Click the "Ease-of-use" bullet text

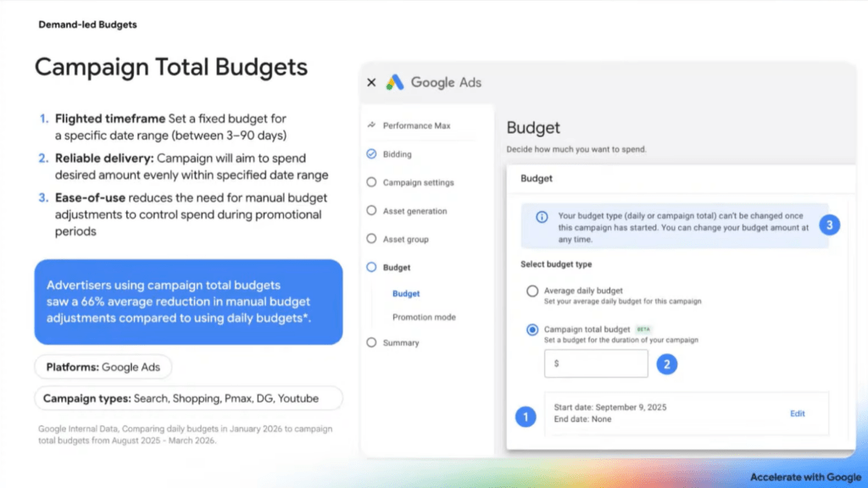pos(90,197)
